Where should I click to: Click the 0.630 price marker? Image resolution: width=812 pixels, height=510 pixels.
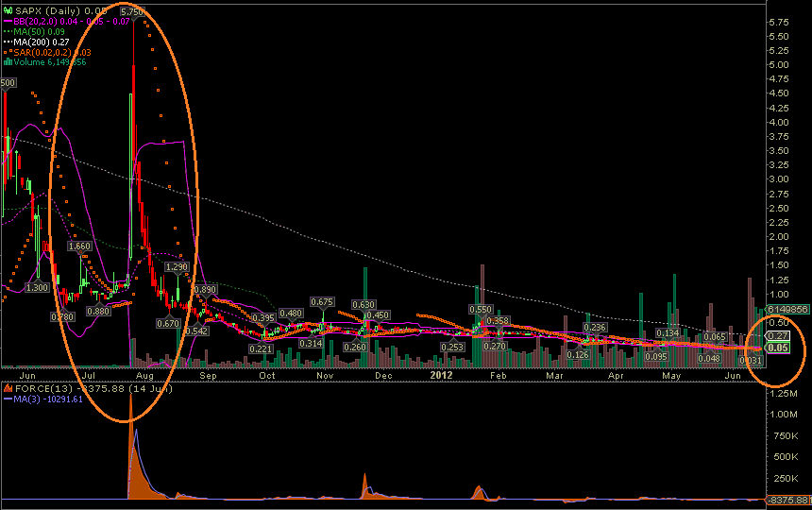364,305
